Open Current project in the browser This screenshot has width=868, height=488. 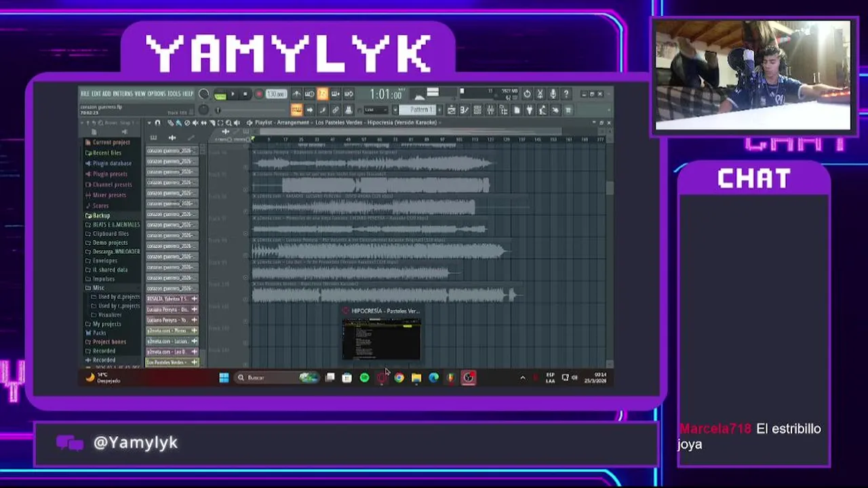(x=111, y=142)
